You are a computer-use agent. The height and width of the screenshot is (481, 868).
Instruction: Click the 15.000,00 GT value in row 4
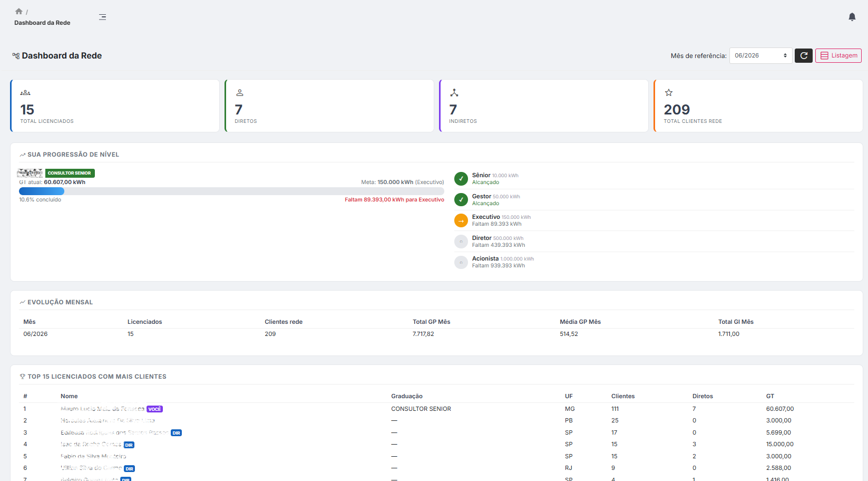[x=780, y=444]
